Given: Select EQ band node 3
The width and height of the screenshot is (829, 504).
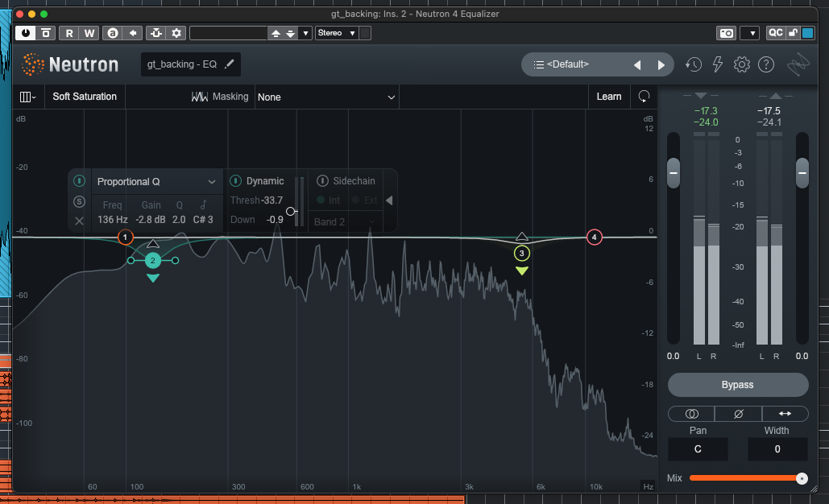Looking at the screenshot, I should point(522,254).
